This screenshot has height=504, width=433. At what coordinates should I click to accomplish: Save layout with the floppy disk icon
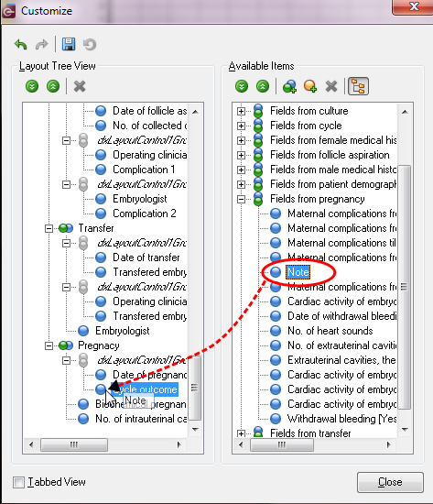point(69,44)
